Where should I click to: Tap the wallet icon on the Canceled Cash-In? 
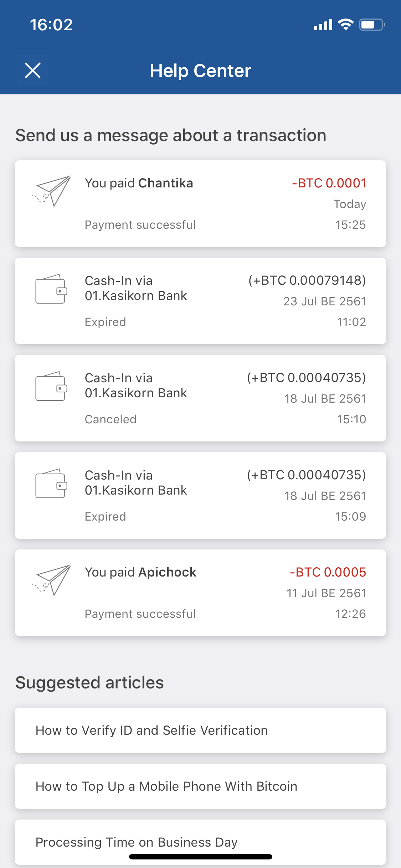coord(51,386)
